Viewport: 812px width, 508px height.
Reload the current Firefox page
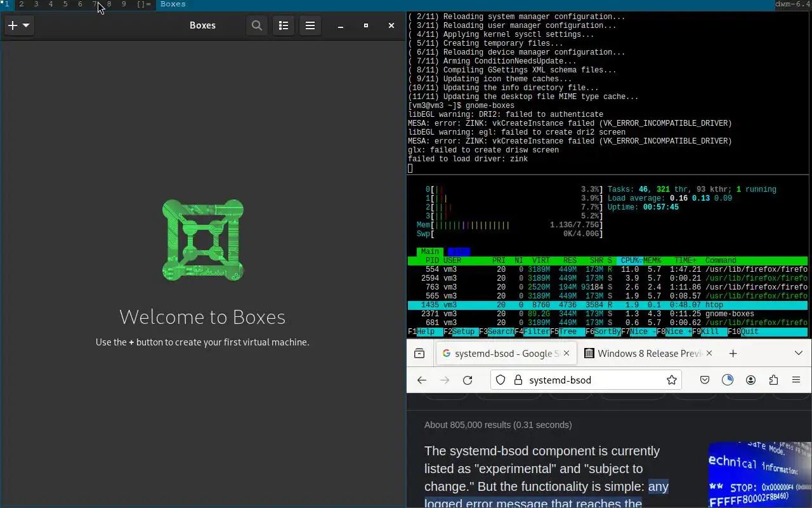pos(468,380)
